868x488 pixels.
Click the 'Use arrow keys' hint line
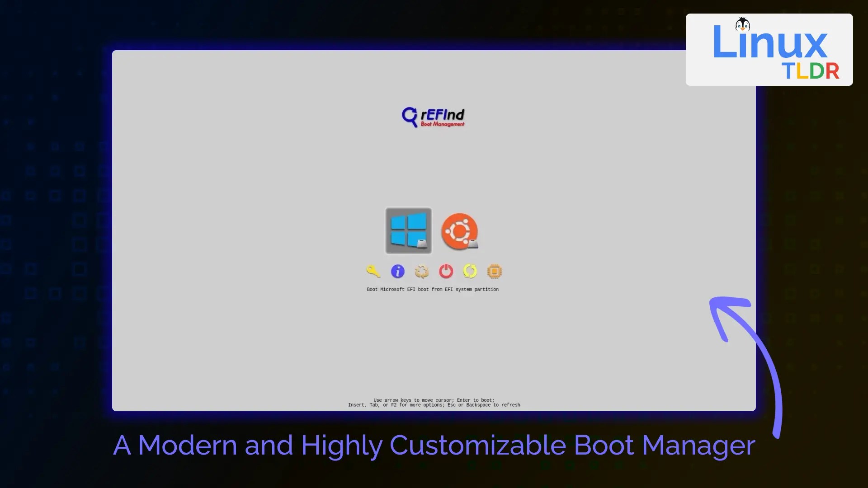click(x=434, y=400)
